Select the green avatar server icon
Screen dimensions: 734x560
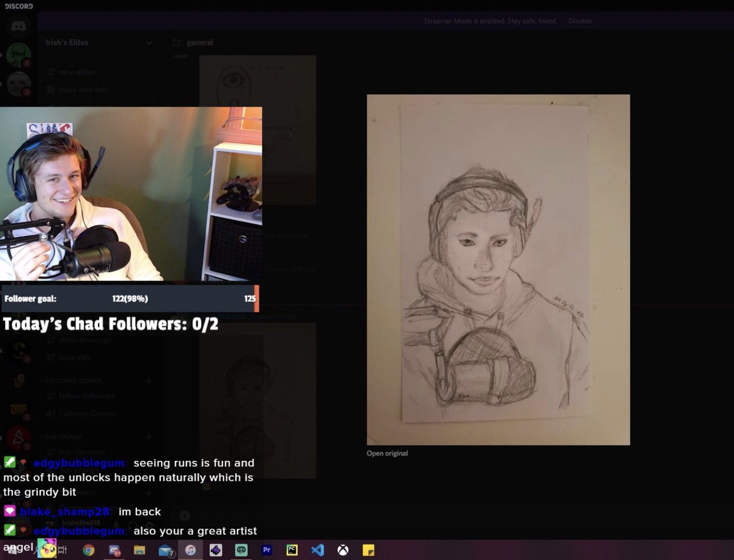[19, 56]
